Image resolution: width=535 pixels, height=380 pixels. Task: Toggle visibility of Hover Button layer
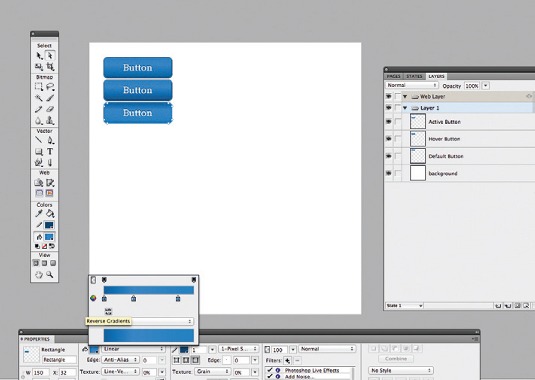point(389,138)
